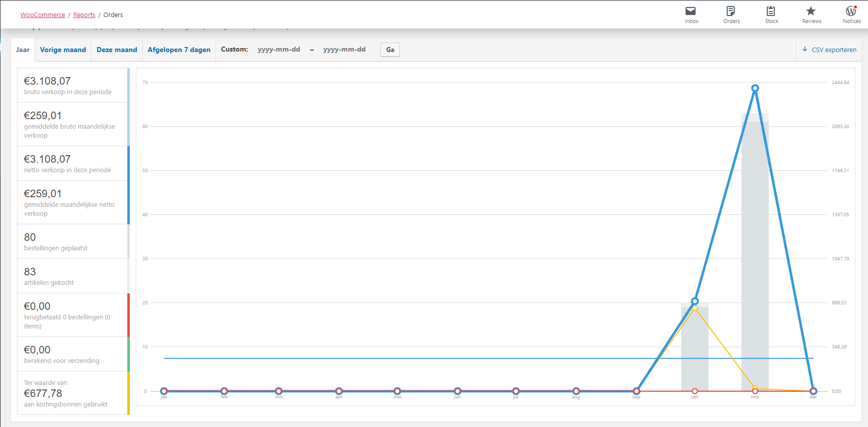Switch to the Jaar tab
The image size is (868, 427).
[23, 50]
